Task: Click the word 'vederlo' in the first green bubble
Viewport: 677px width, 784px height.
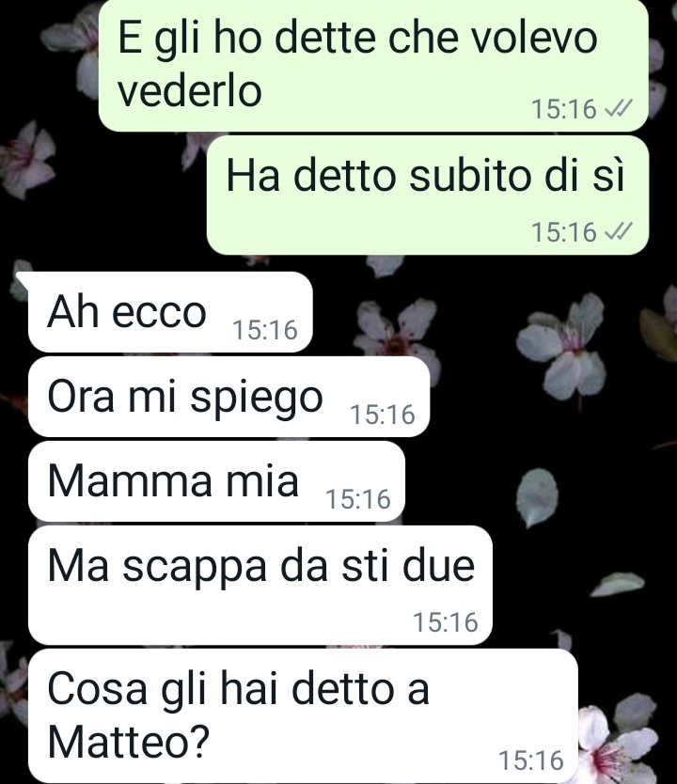Action: tap(190, 91)
